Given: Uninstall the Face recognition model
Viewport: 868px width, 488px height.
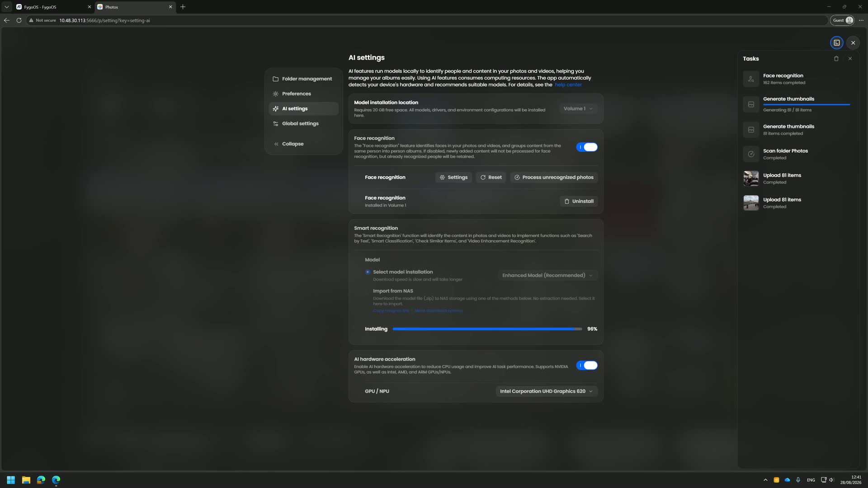Looking at the screenshot, I should 579,201.
